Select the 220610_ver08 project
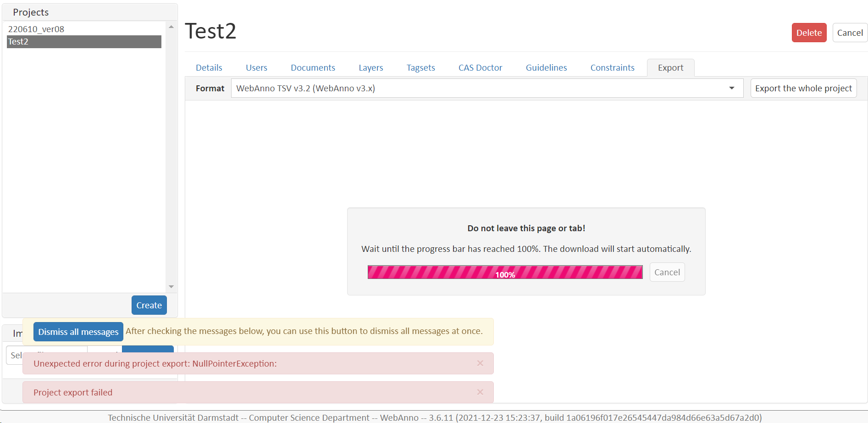The height and width of the screenshot is (423, 868). pos(36,28)
